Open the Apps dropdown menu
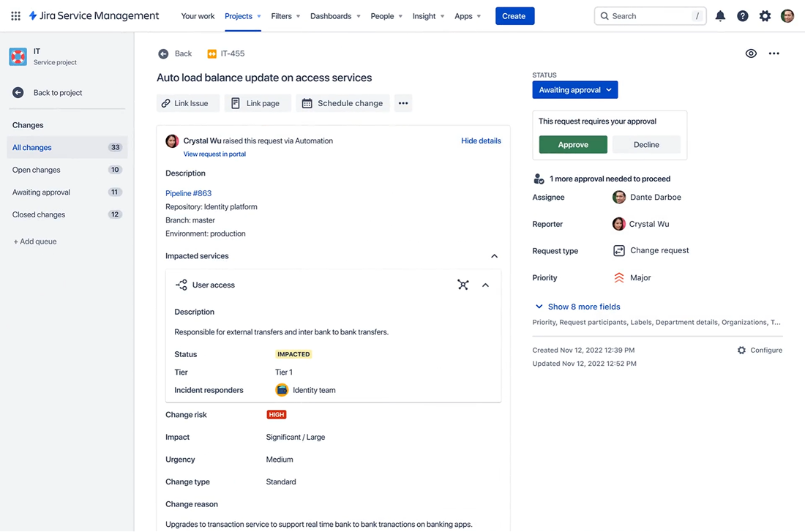This screenshot has height=532, width=805. (468, 16)
